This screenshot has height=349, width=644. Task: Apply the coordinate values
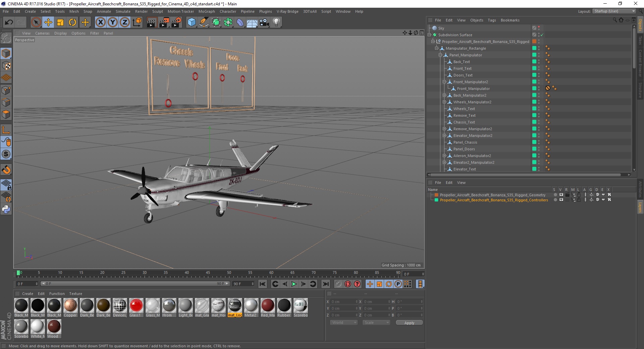[409, 323]
